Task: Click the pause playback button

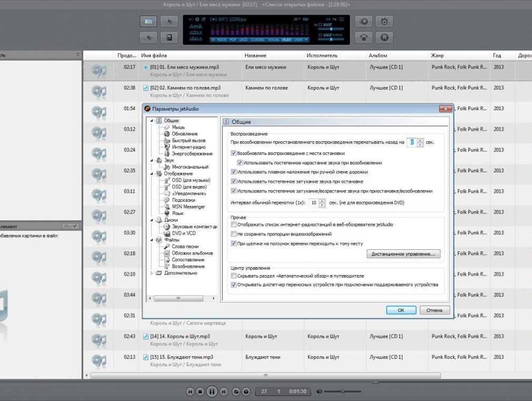Action: pos(212,392)
